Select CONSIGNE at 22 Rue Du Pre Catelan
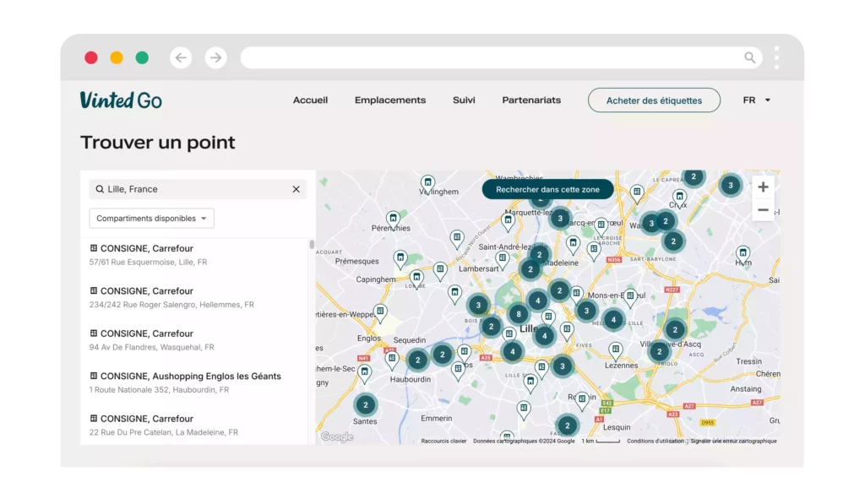 (194, 425)
